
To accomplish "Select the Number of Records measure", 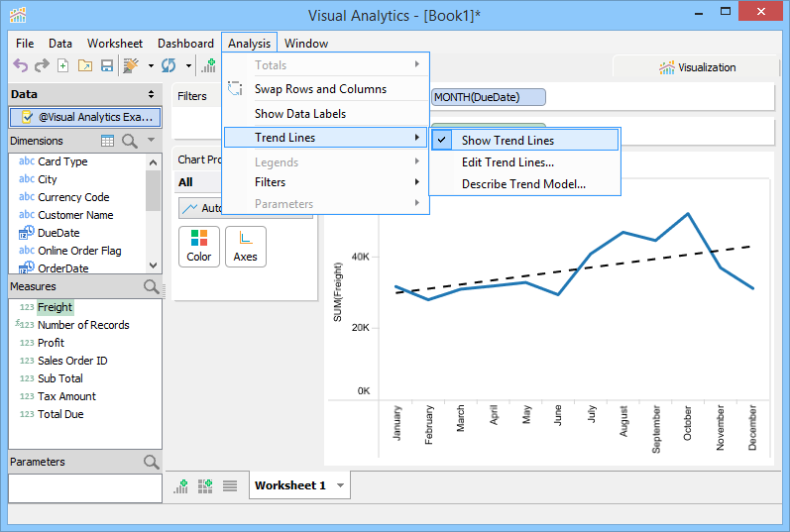I will click(83, 325).
